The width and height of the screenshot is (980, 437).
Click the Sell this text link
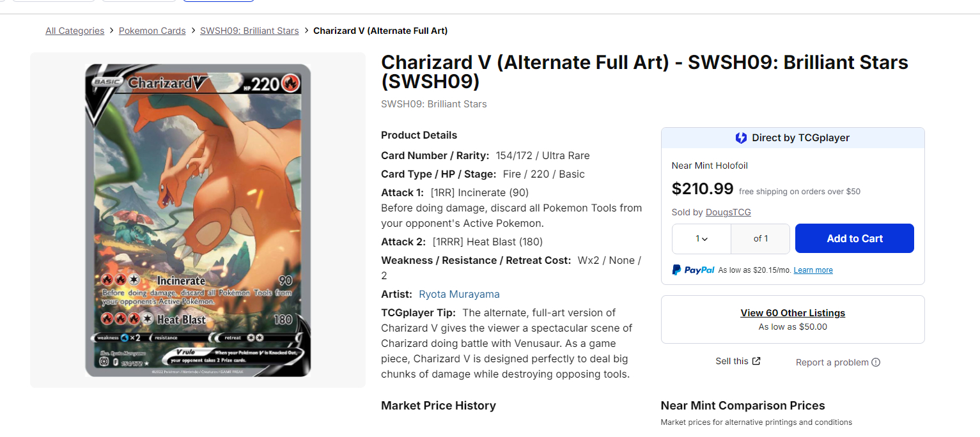731,361
